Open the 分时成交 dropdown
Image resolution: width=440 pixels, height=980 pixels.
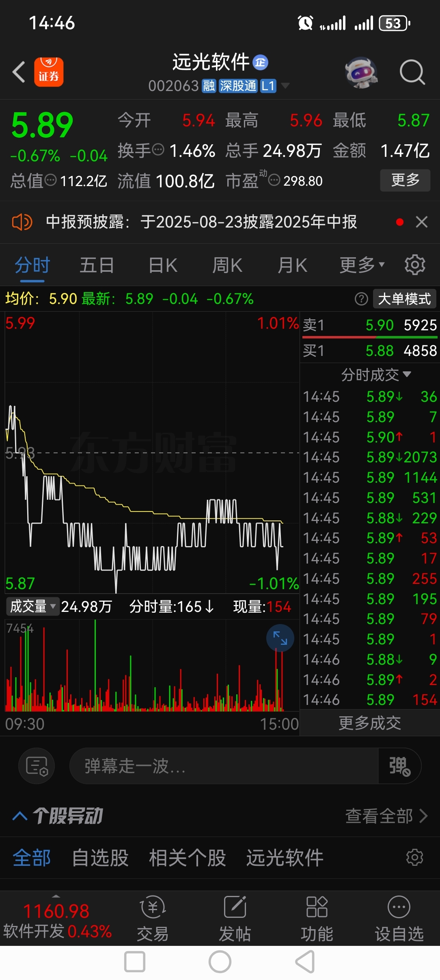tap(376, 375)
